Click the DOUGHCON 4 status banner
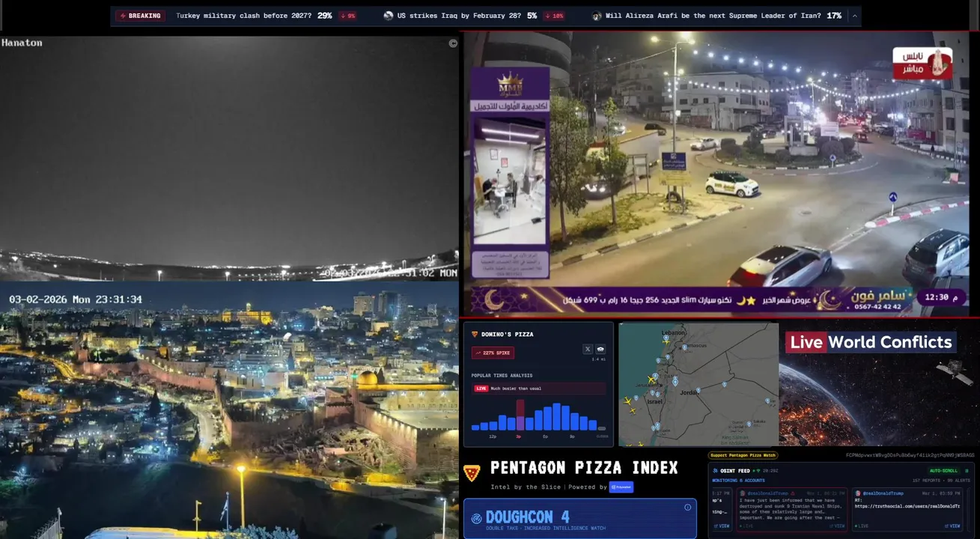This screenshot has height=539, width=980. [x=579, y=519]
